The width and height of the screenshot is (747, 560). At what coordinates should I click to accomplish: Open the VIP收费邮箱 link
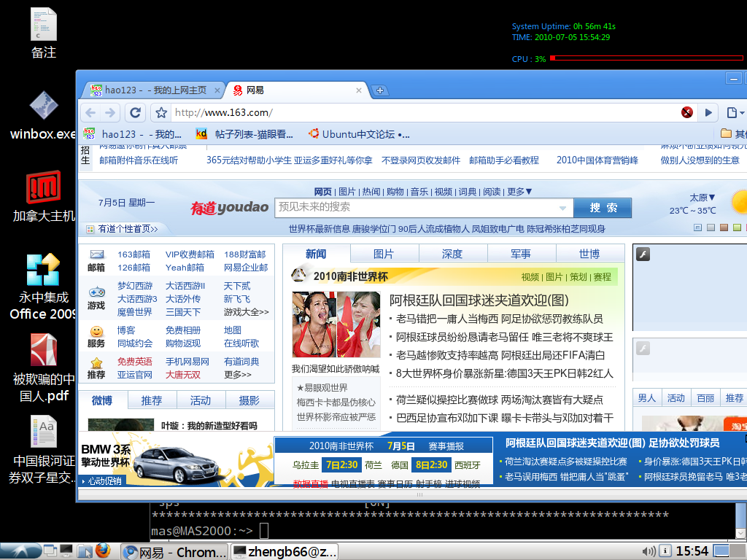pyautogui.click(x=190, y=254)
